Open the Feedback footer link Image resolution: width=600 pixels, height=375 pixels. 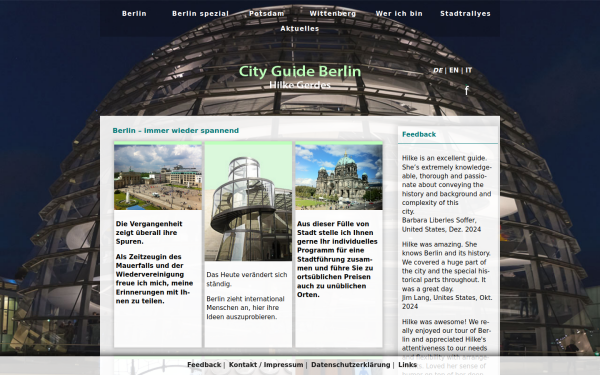pyautogui.click(x=204, y=365)
